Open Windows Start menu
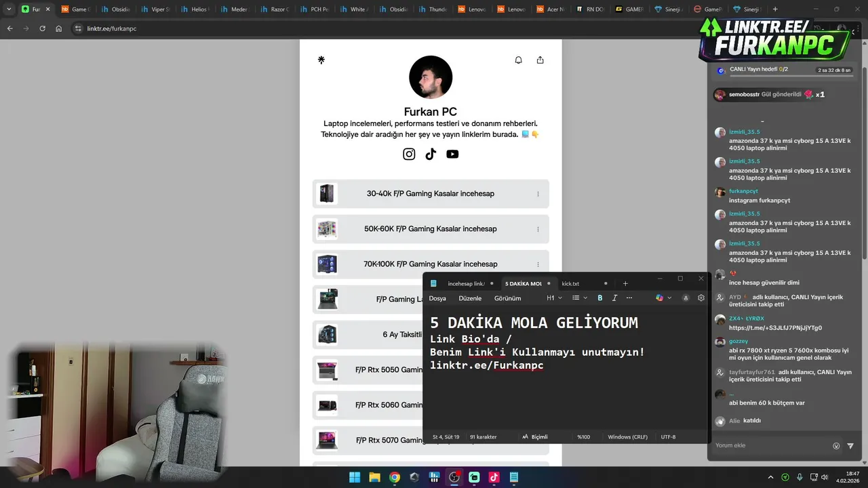This screenshot has width=868, height=488. point(355,477)
